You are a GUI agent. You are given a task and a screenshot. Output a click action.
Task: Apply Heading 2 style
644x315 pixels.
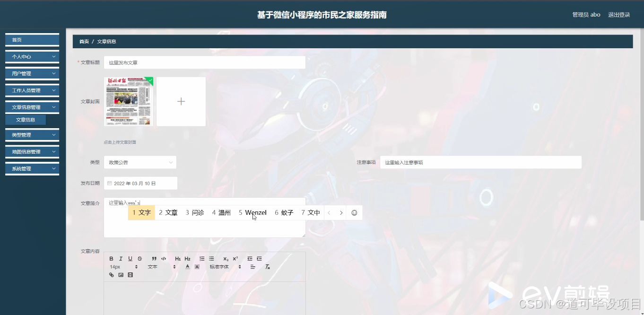pyautogui.click(x=187, y=259)
